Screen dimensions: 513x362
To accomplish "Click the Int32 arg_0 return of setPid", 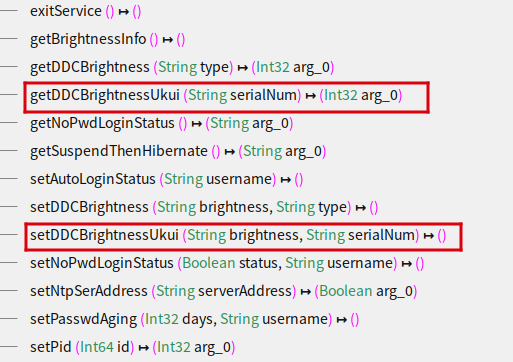I will click(x=194, y=347).
